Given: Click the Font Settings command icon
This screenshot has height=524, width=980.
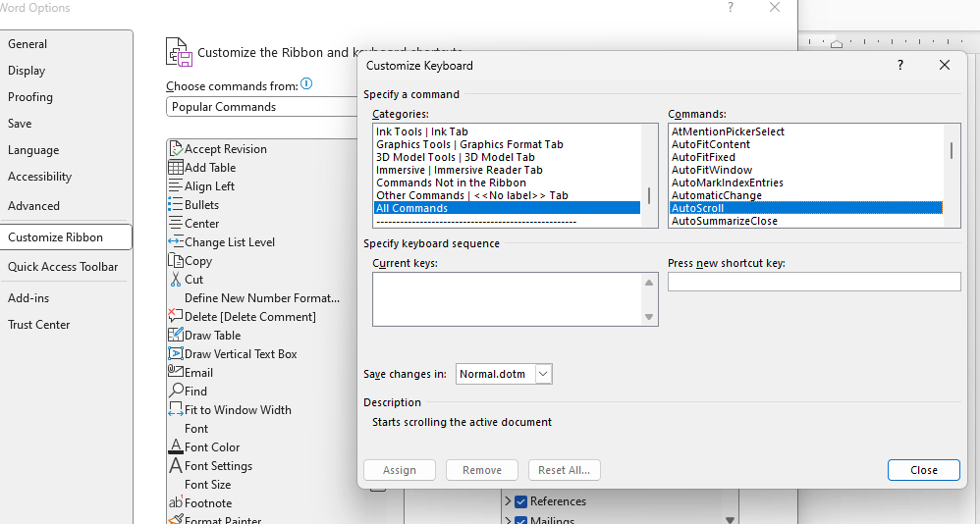Looking at the screenshot, I should pos(176,465).
